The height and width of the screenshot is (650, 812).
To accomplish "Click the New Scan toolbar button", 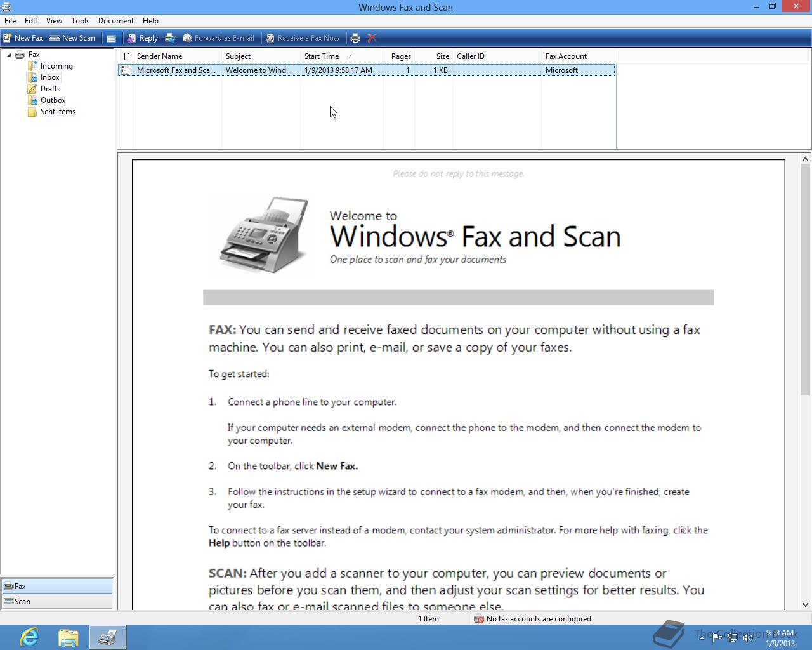I will coord(72,38).
